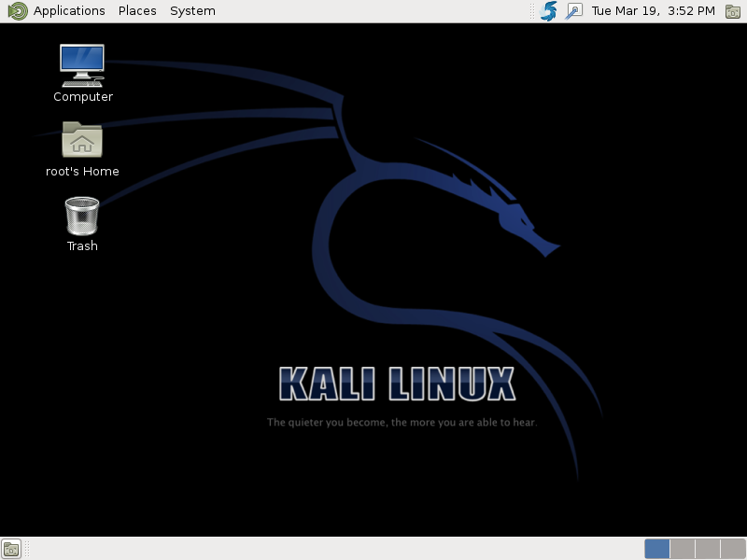
Task: Select the Trash icon without opening it
Action: [80, 216]
